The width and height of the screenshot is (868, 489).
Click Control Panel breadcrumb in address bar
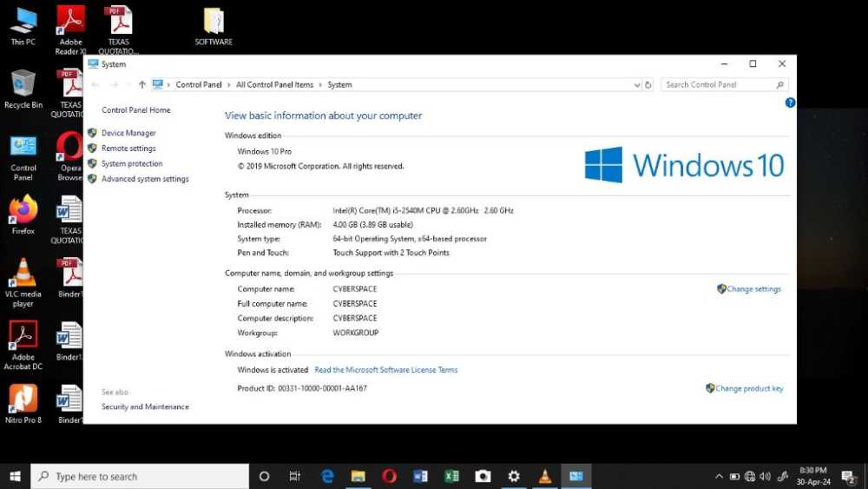pyautogui.click(x=199, y=85)
